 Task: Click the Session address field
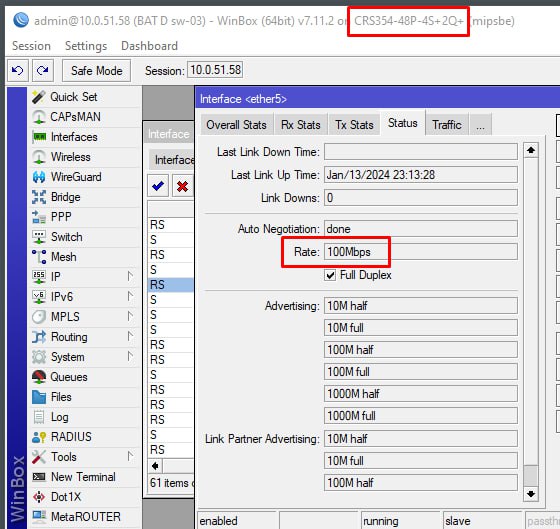[215, 70]
